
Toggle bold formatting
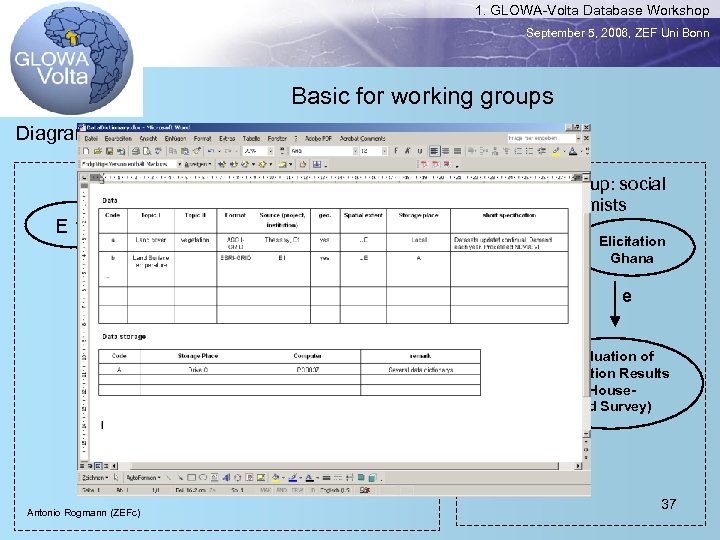(396, 151)
